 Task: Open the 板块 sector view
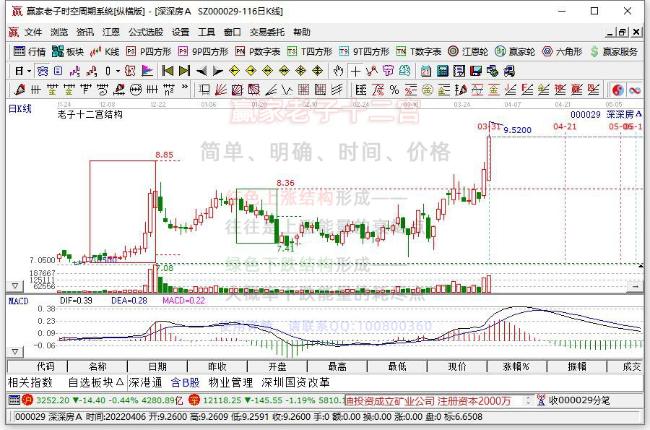click(x=68, y=51)
